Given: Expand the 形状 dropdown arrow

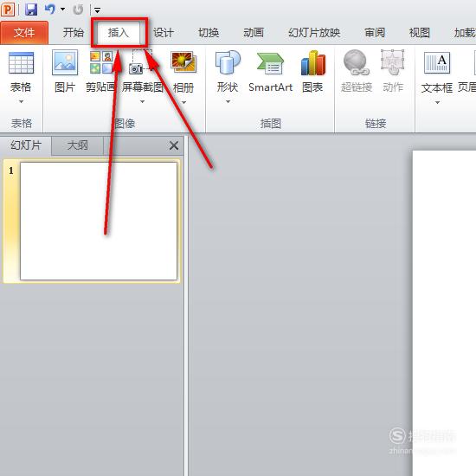Looking at the screenshot, I should click(228, 102).
